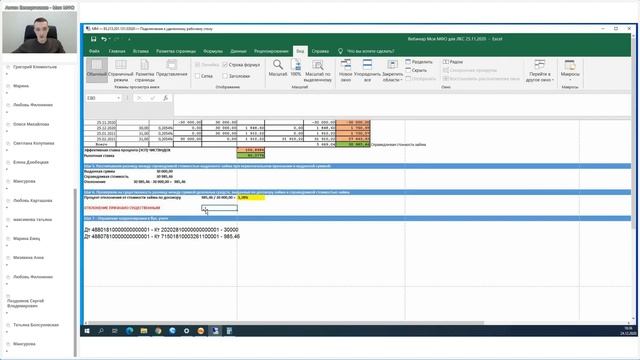Viewport: 640px width, 360px height.
Task: Click the Tell Me lightbulb search
Action: coord(340,51)
